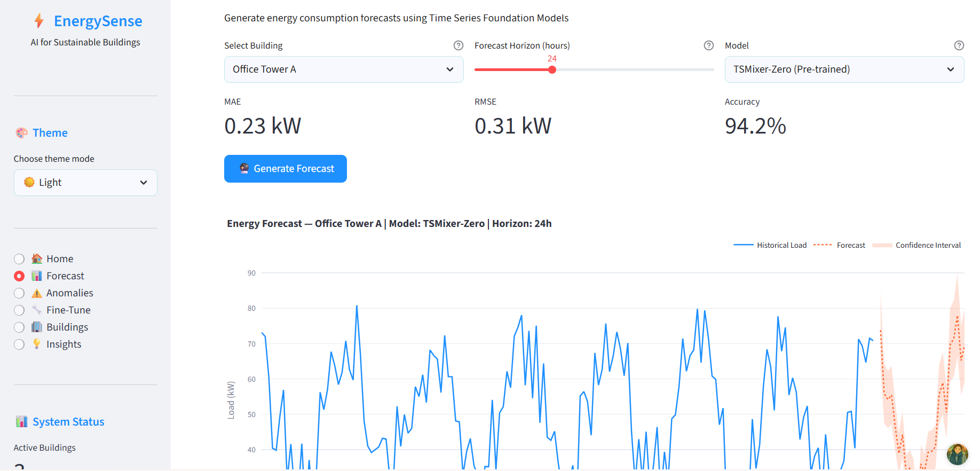Click the Energy Forecast chart title
980x471 pixels.
tap(389, 224)
